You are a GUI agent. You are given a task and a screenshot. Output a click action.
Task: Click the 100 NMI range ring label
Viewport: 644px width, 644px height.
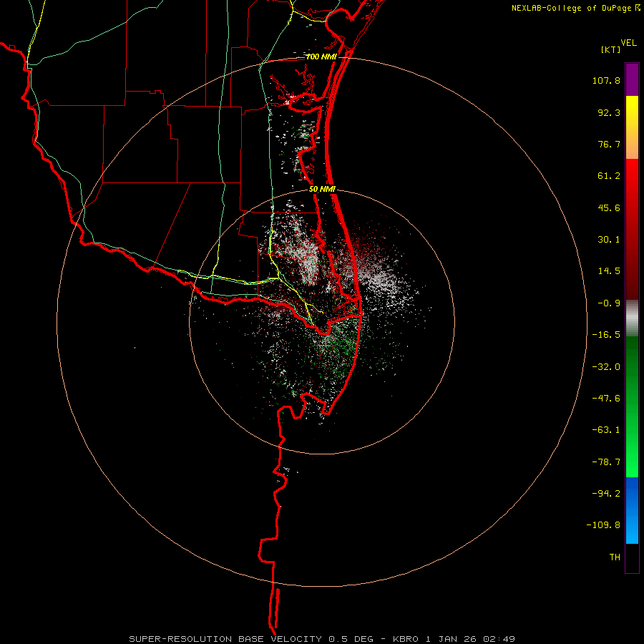321,57
